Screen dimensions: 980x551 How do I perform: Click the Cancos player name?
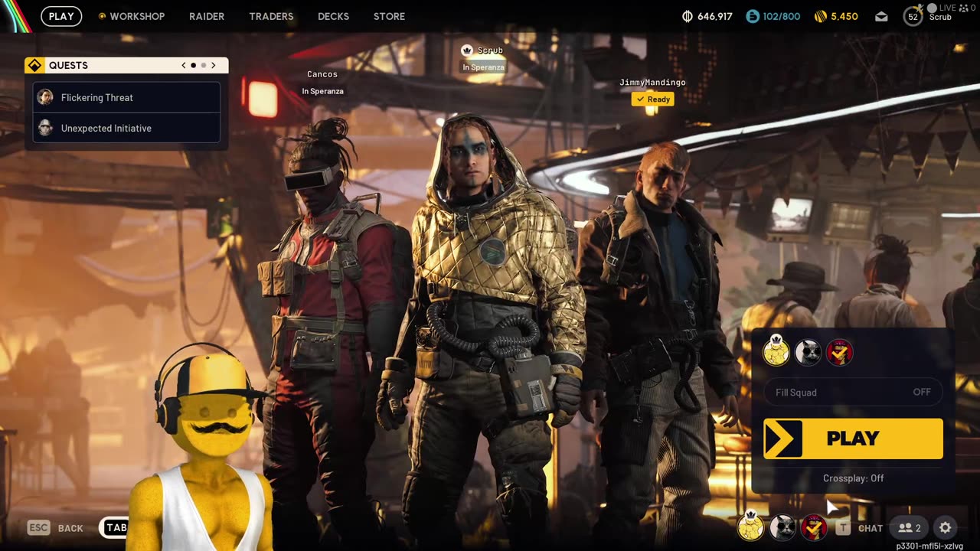(x=322, y=74)
